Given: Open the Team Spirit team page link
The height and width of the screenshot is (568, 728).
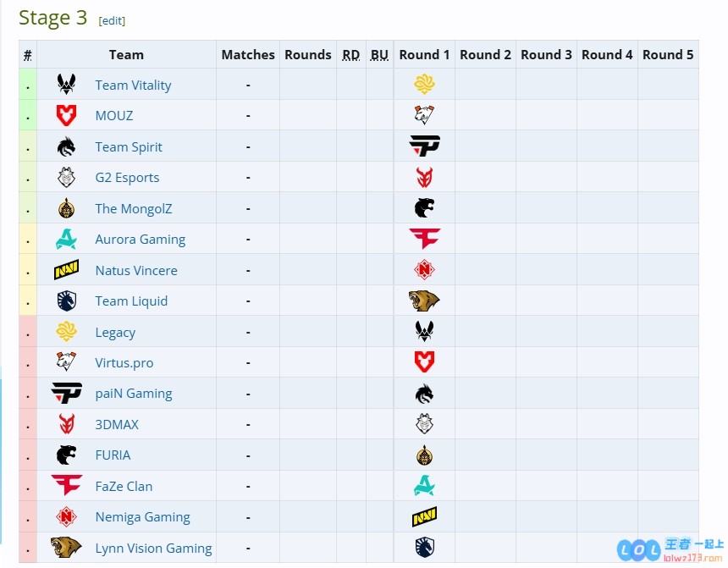Looking at the screenshot, I should 129,147.
